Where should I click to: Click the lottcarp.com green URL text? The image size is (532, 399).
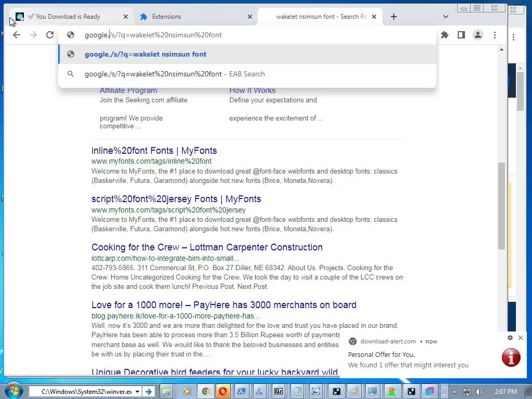[x=165, y=258]
